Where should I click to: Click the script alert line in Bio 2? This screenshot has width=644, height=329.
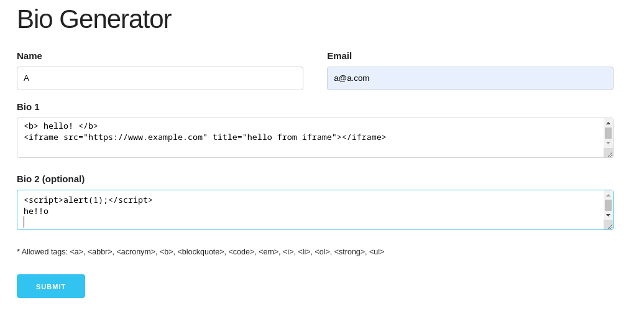click(x=88, y=200)
